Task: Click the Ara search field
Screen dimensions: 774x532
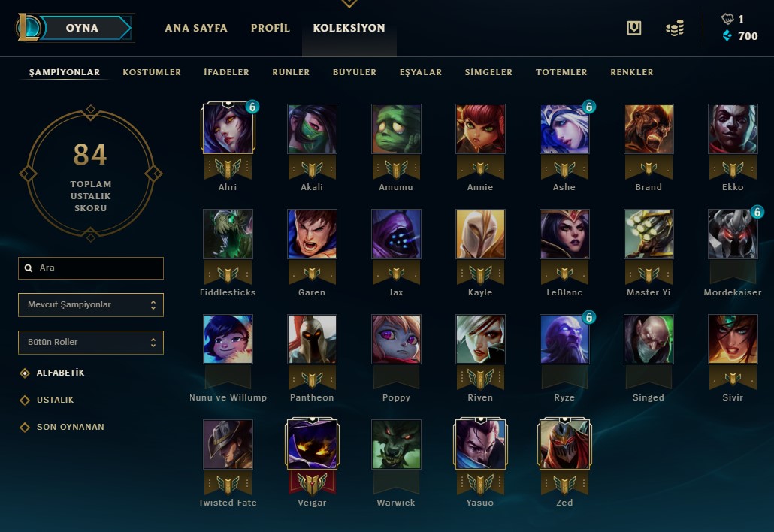Action: pos(91,268)
